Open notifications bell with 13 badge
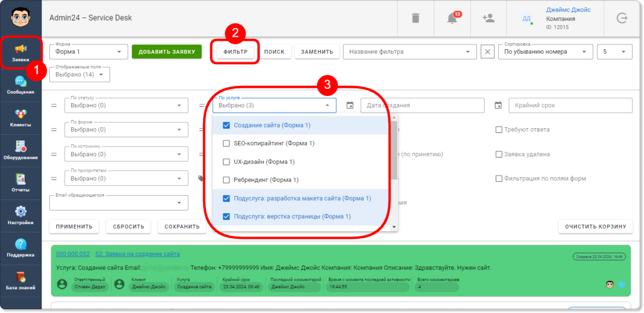The width and height of the screenshot is (644, 313). coord(452,18)
